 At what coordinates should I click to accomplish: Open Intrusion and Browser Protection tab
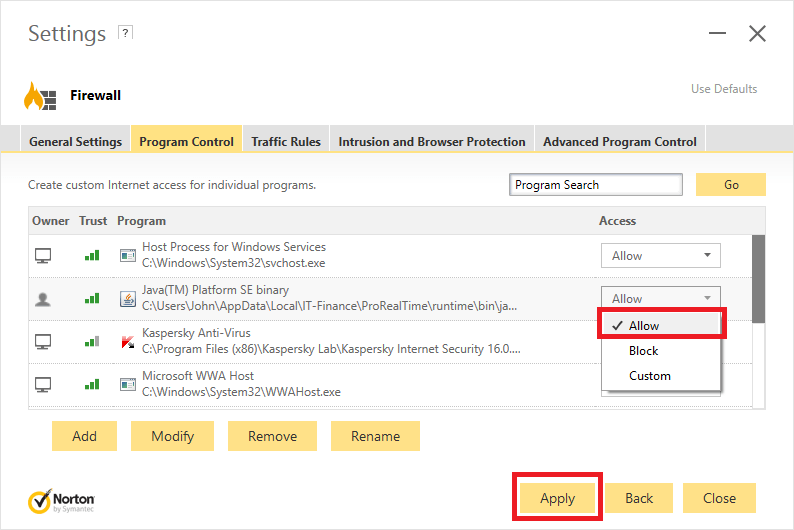point(432,141)
